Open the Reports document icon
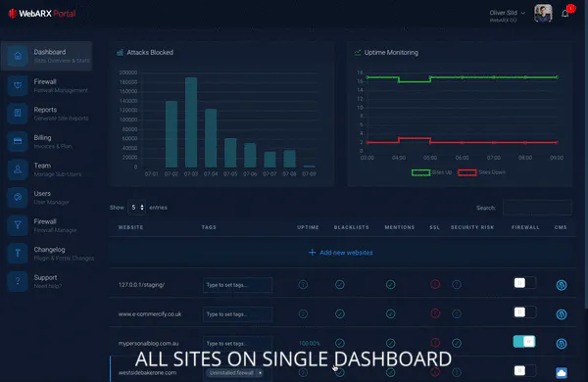Image resolution: width=588 pixels, height=382 pixels. (18, 113)
